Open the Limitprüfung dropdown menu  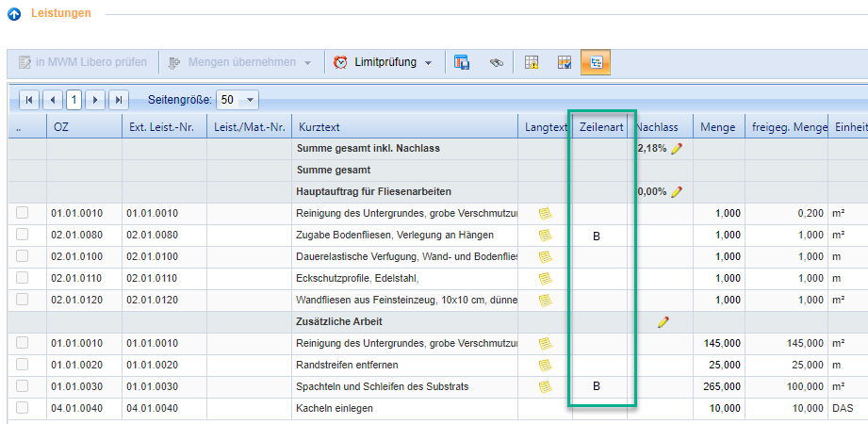(385, 63)
